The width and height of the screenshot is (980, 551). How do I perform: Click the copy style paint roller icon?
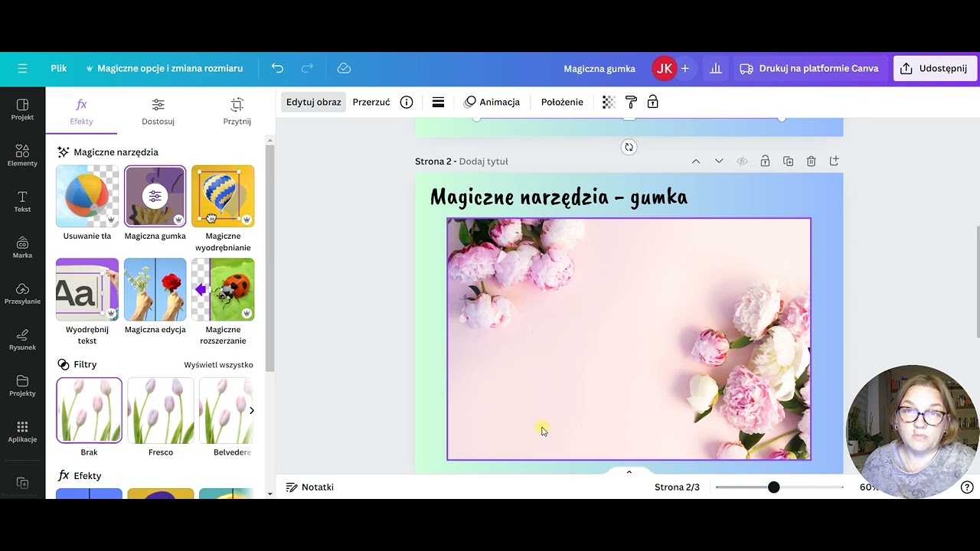(631, 102)
